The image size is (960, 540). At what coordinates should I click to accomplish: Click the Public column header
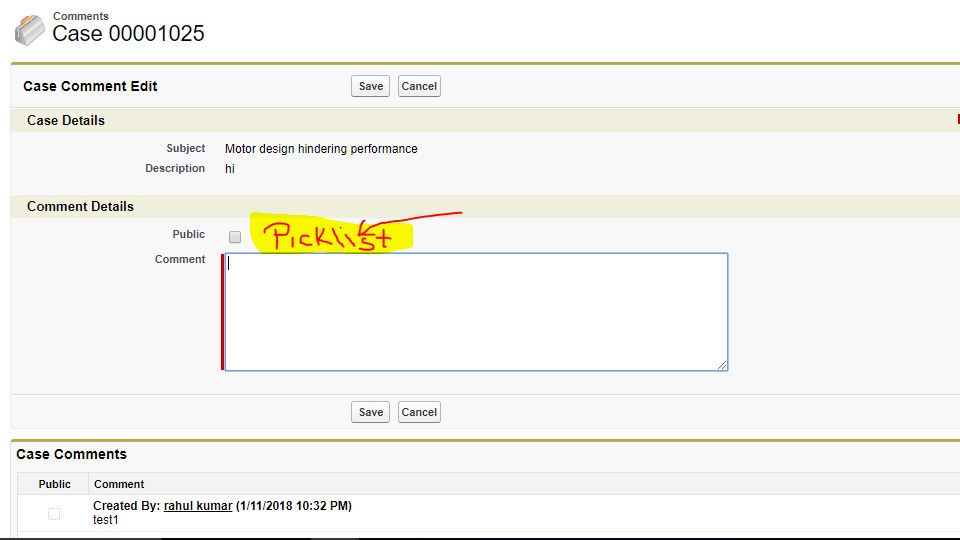coord(54,484)
